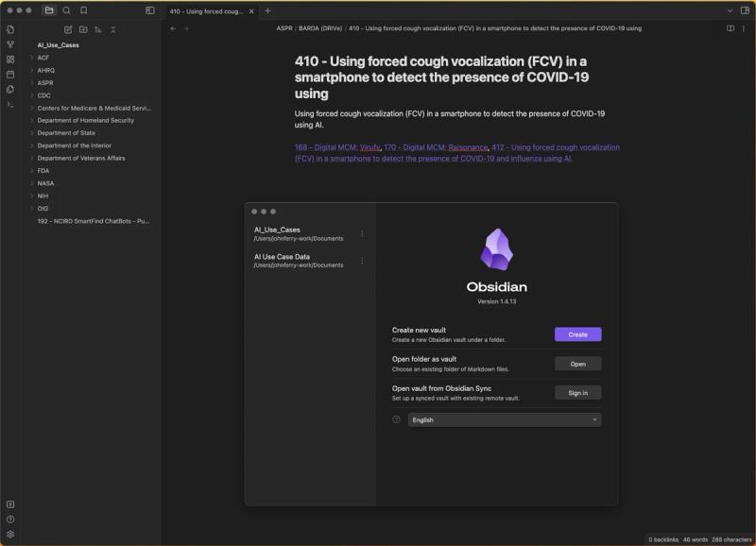756x546 pixels.
Task: Change sort order icon
Action: [98, 29]
